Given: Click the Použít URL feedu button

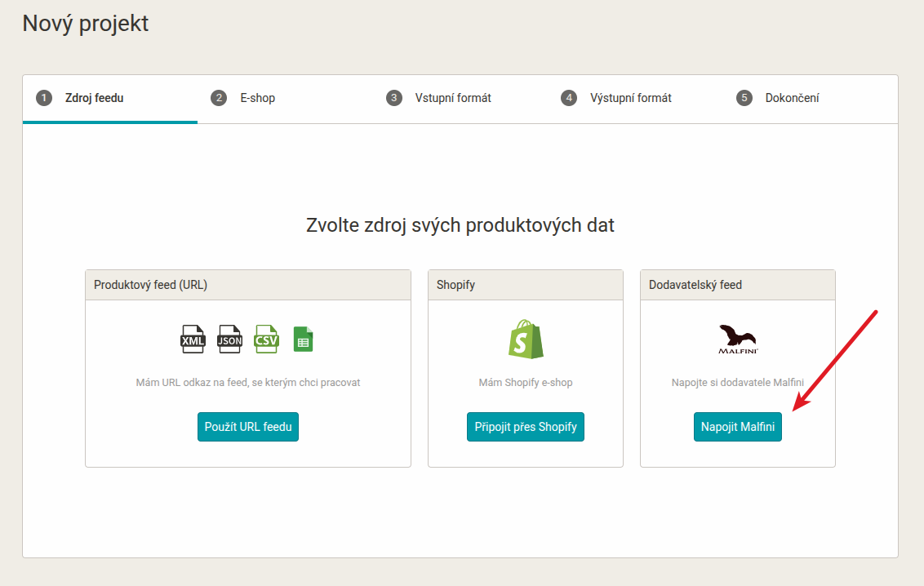Looking at the screenshot, I should pyautogui.click(x=248, y=427).
